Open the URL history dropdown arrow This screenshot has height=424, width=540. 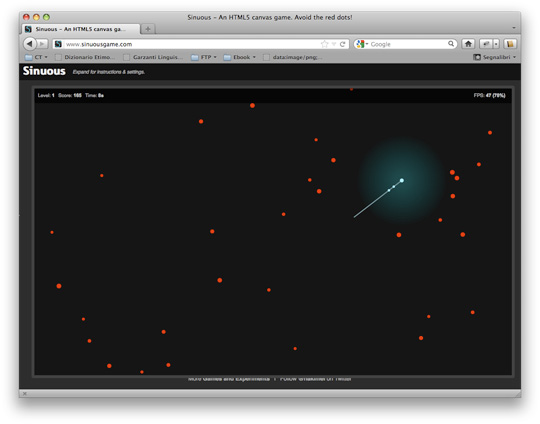[x=334, y=44]
